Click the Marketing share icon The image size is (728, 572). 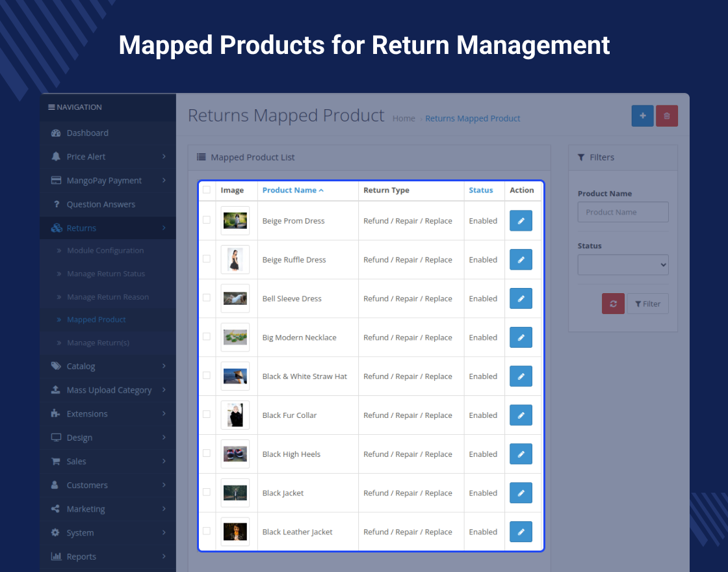55,509
